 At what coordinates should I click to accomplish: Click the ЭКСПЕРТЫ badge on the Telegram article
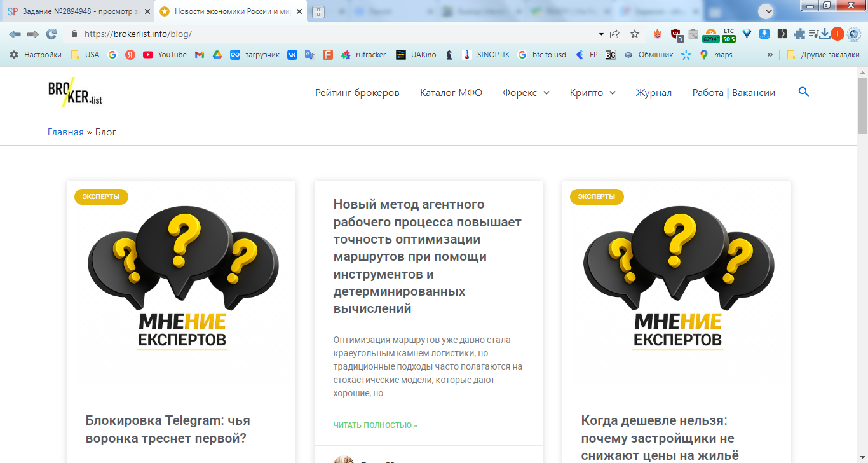[101, 197]
